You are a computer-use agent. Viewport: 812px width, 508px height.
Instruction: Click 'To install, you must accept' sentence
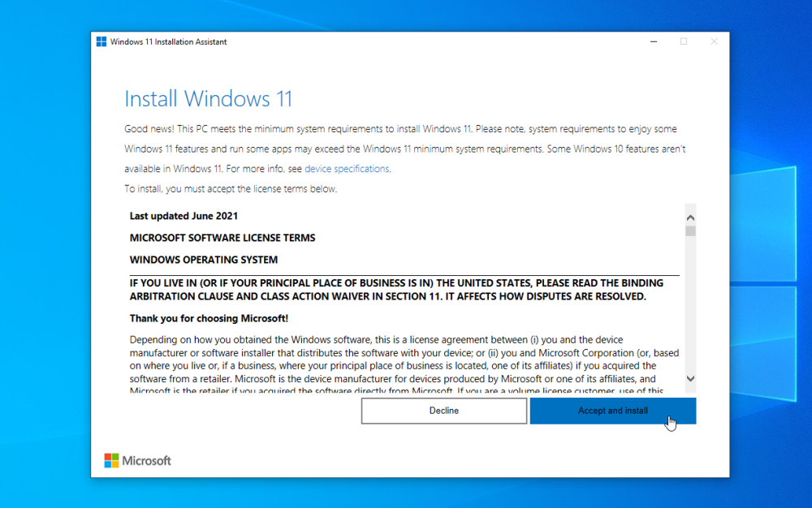click(231, 189)
